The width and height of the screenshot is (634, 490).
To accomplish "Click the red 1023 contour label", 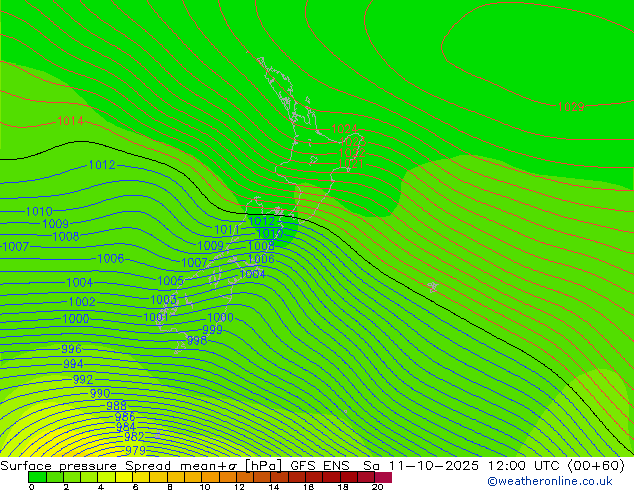I will (353, 142).
